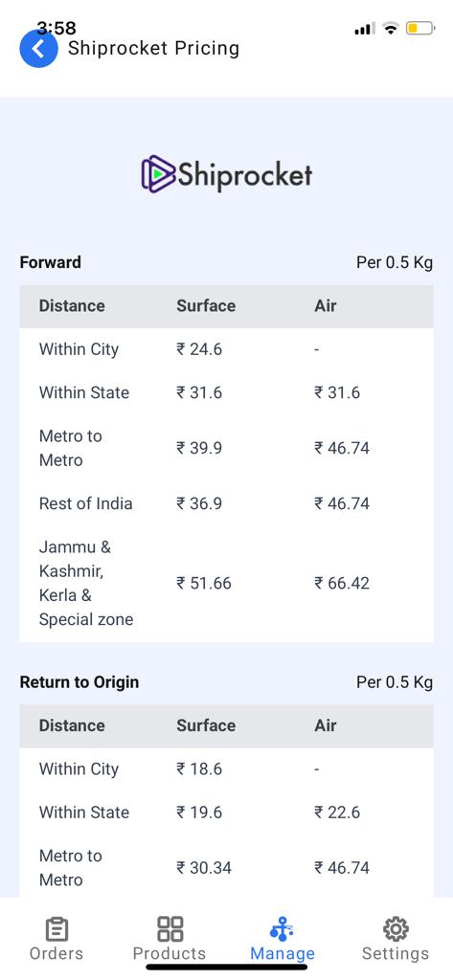The image size is (453, 980).
Task: Select Forward Metro to Metro air price
Action: (x=342, y=448)
